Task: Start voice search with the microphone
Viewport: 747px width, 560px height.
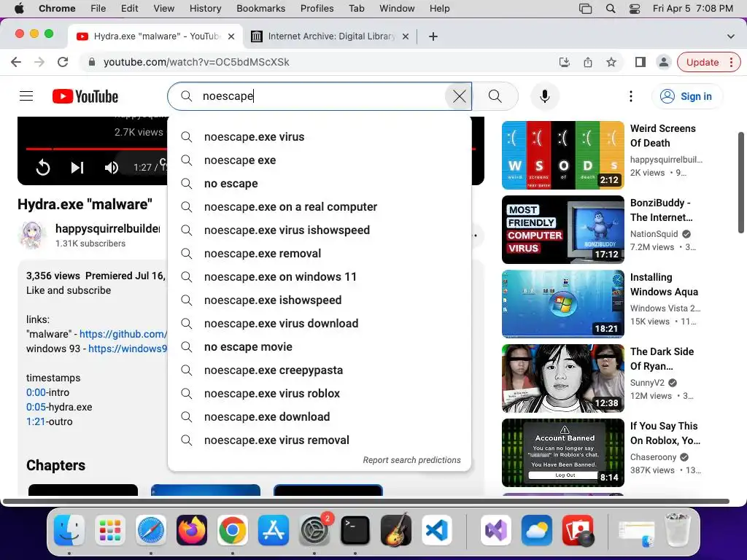Action: (544, 96)
